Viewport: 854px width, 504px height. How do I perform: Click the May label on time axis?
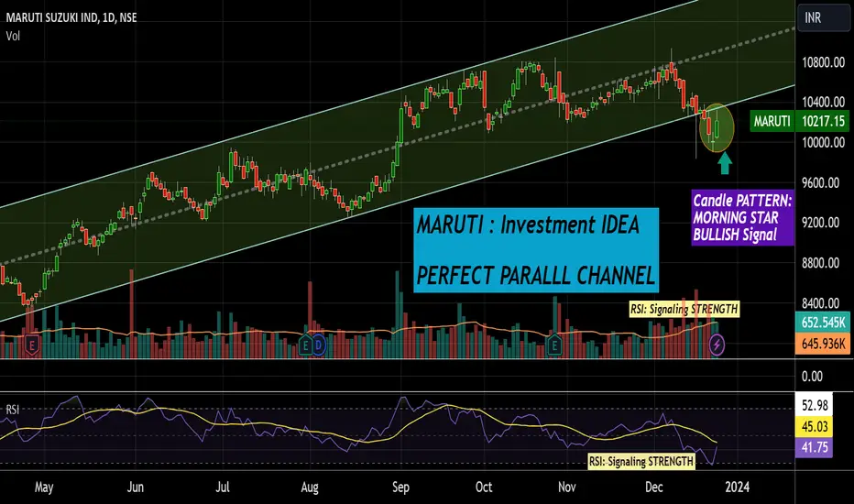[44, 487]
